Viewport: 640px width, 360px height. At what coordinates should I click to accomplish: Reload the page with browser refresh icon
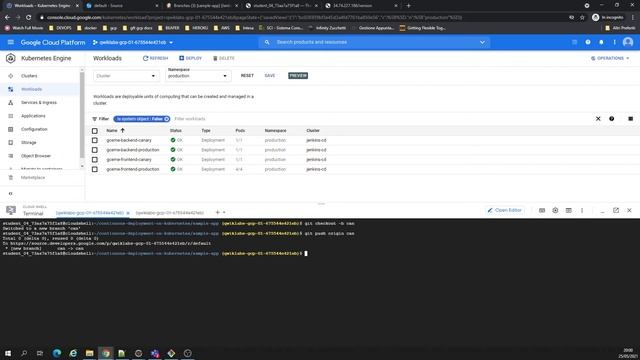(x=29, y=18)
